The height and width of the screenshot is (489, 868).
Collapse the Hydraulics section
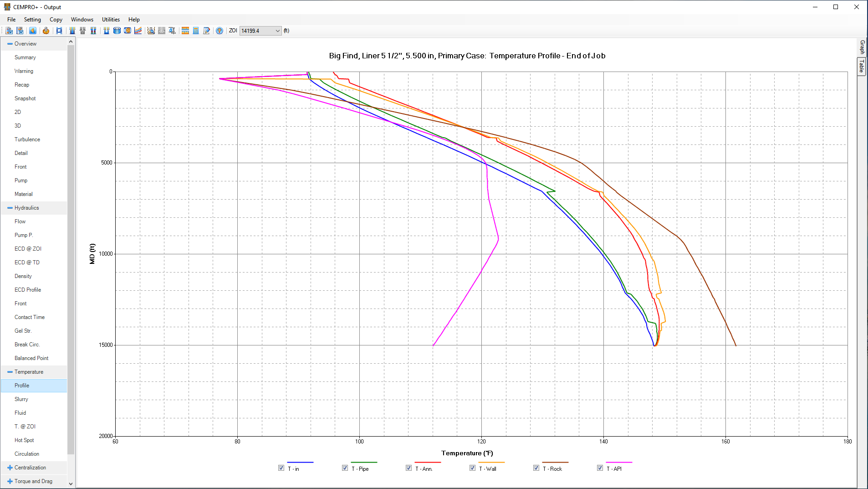10,208
